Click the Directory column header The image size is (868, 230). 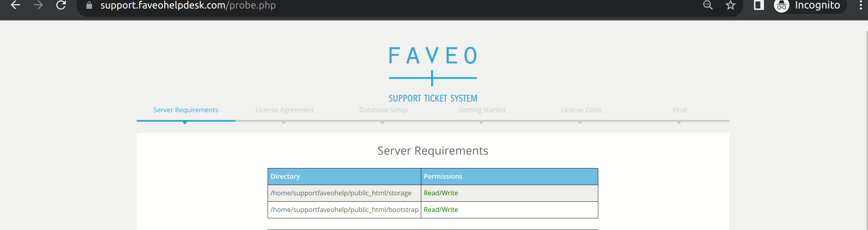pyautogui.click(x=344, y=177)
